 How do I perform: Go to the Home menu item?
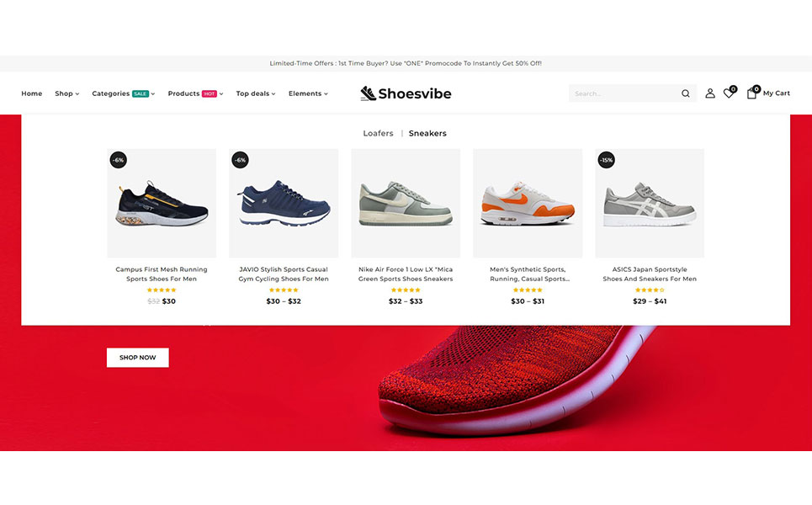point(32,93)
